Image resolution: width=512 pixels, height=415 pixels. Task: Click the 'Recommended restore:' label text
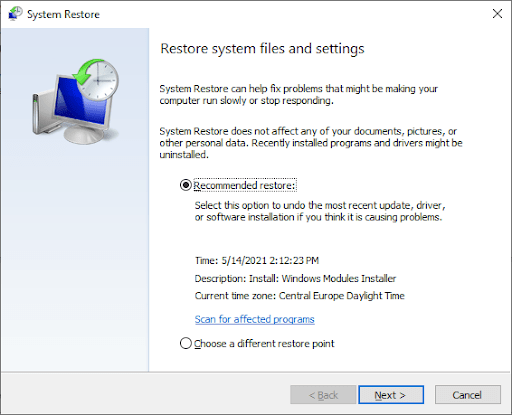pyautogui.click(x=245, y=185)
